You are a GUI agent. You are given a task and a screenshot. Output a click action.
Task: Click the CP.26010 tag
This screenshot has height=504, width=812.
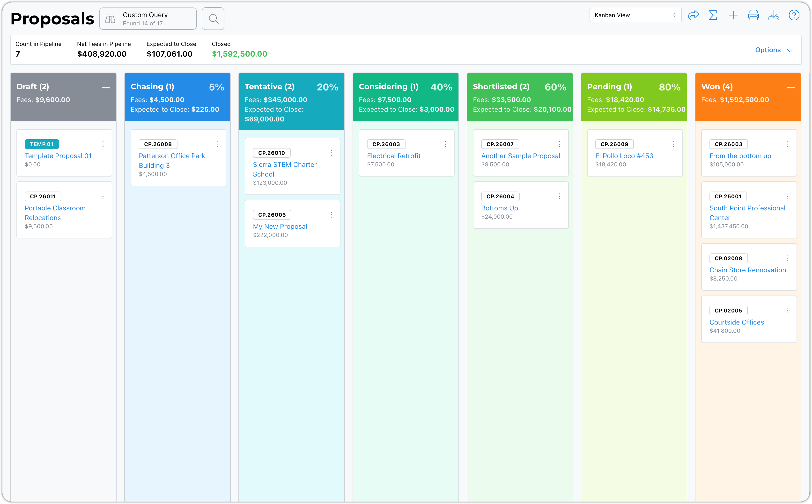pos(272,153)
